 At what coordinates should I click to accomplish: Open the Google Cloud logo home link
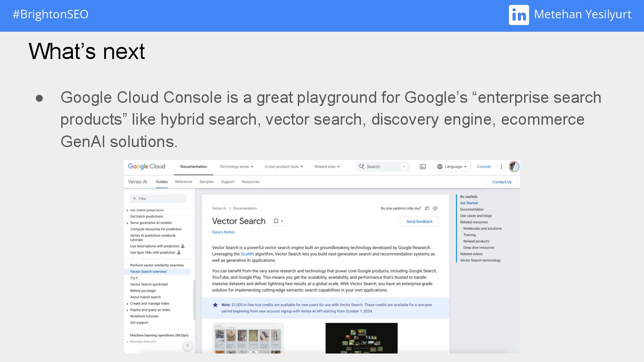tap(146, 166)
